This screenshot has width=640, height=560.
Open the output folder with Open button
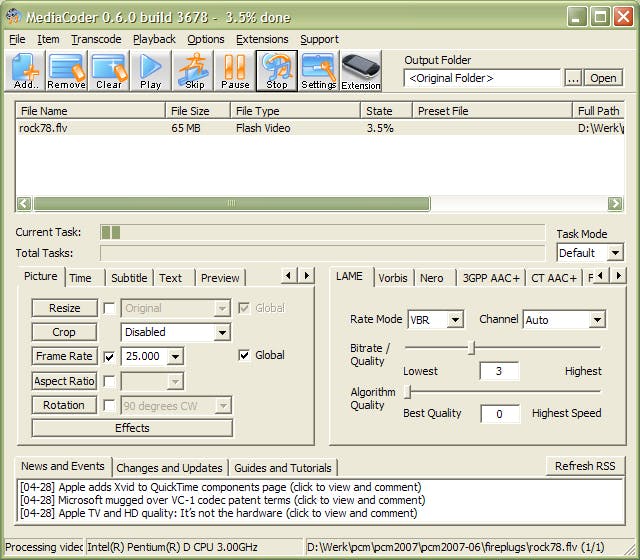click(x=603, y=78)
